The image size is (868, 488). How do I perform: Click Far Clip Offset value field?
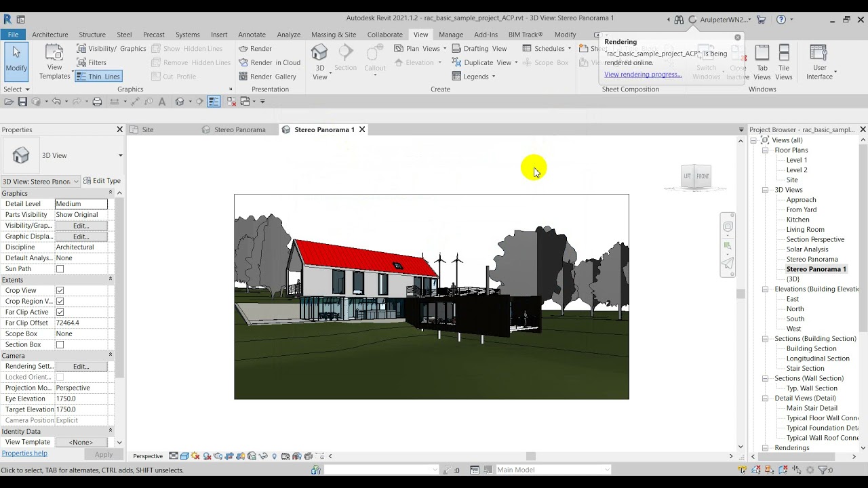[x=81, y=323]
